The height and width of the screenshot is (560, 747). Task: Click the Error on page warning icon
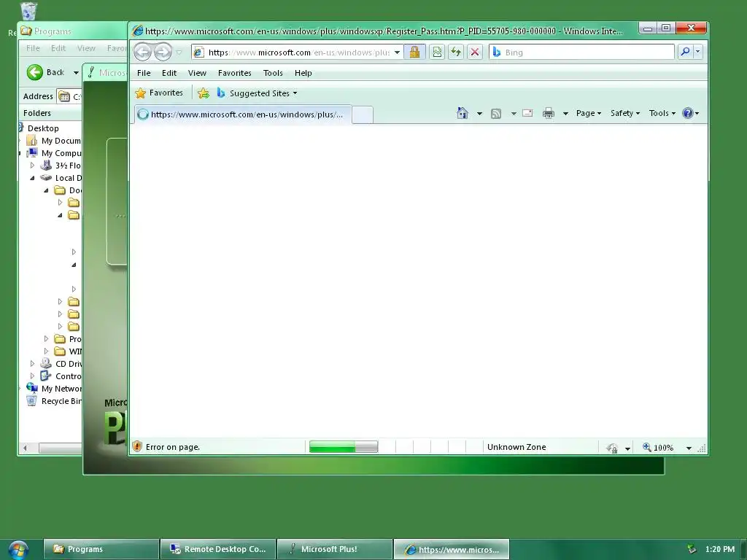pos(137,447)
